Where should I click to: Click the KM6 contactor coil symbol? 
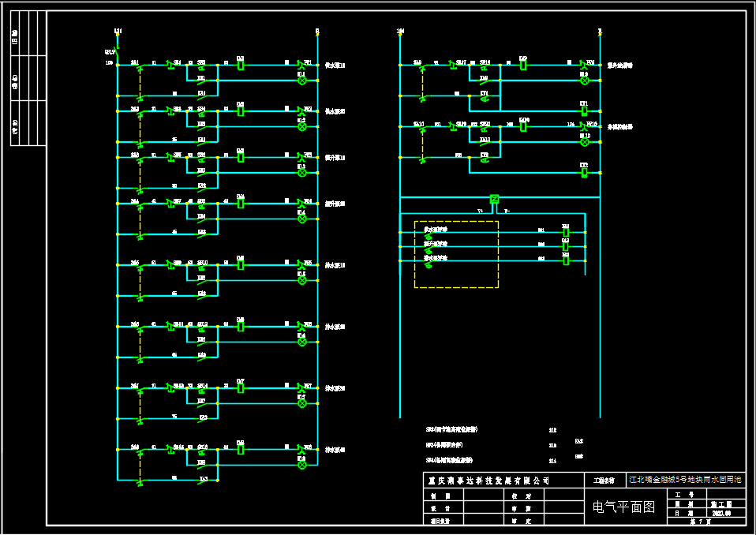tap(241, 327)
